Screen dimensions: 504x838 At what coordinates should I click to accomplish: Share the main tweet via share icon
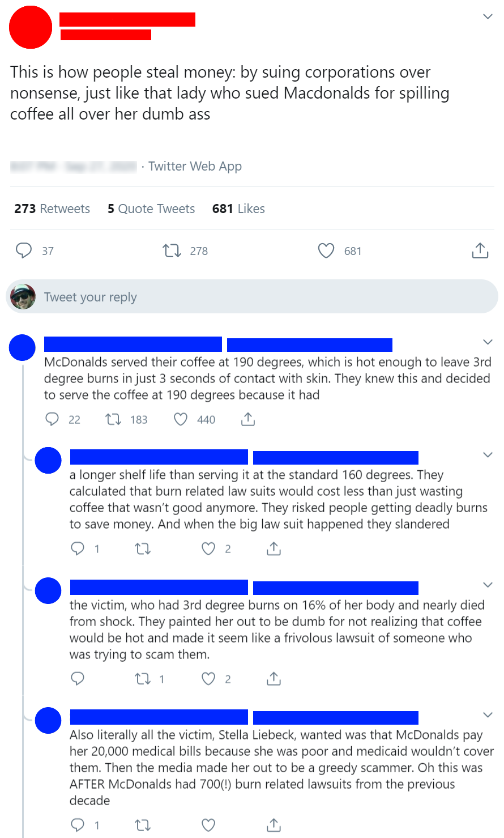pos(480,250)
